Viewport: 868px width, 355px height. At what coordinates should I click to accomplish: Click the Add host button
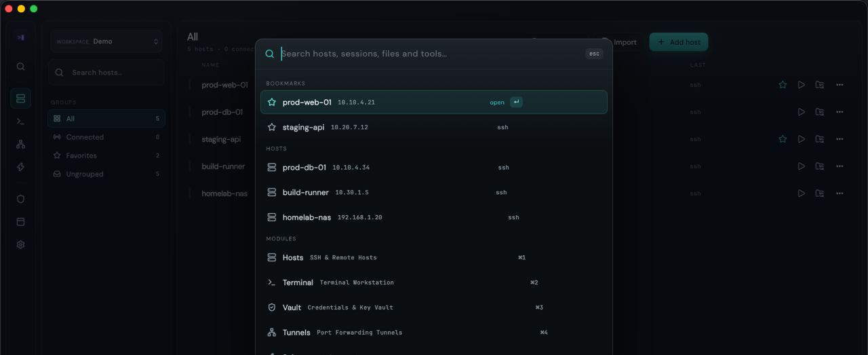679,42
